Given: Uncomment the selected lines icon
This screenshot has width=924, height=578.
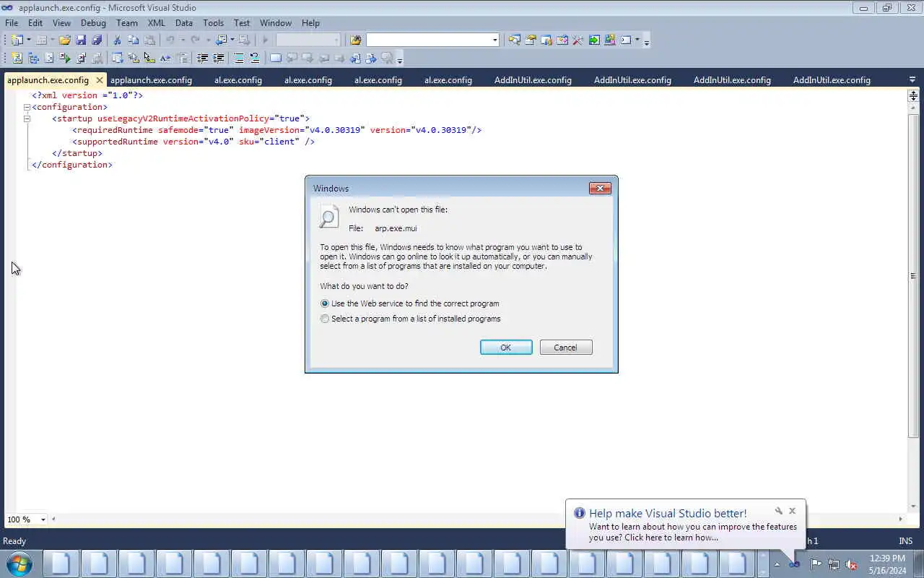Looking at the screenshot, I should coord(254,58).
